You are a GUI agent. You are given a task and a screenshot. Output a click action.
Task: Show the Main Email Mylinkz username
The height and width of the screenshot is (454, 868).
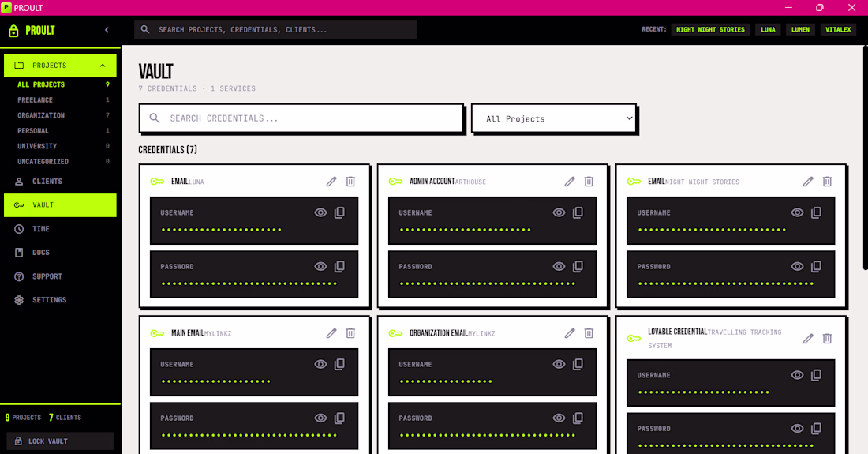click(x=320, y=364)
